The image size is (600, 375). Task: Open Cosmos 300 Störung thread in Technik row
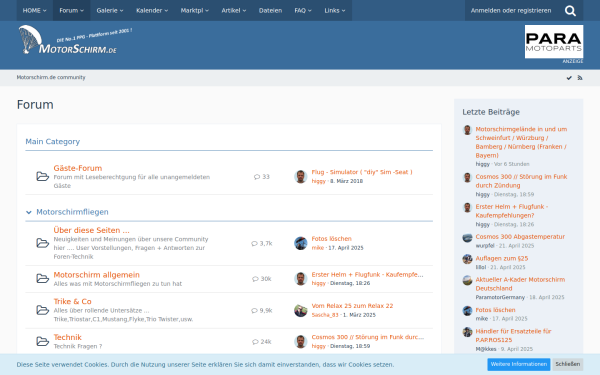tap(368, 337)
